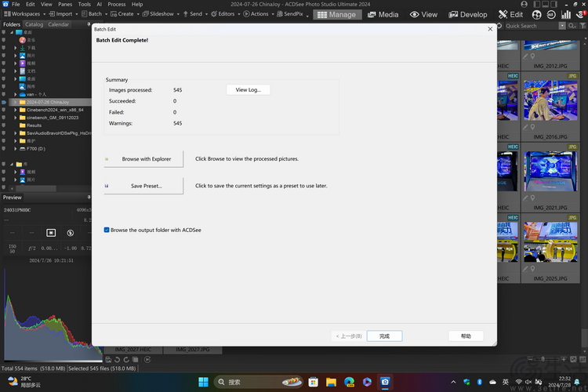This screenshot has width=588, height=392.
Task: Open the 365 mode icon
Action: click(551, 15)
